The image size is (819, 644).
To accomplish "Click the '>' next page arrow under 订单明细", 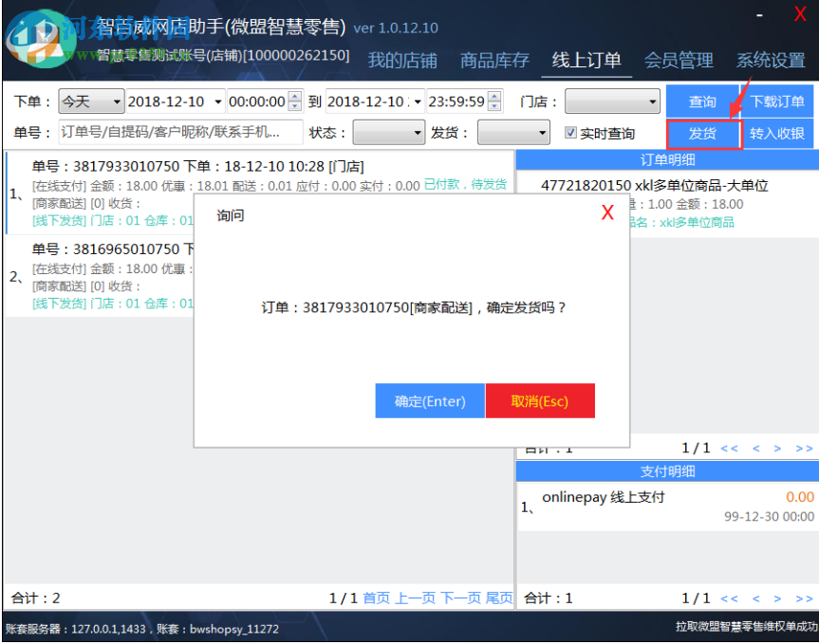I will pos(776,447).
